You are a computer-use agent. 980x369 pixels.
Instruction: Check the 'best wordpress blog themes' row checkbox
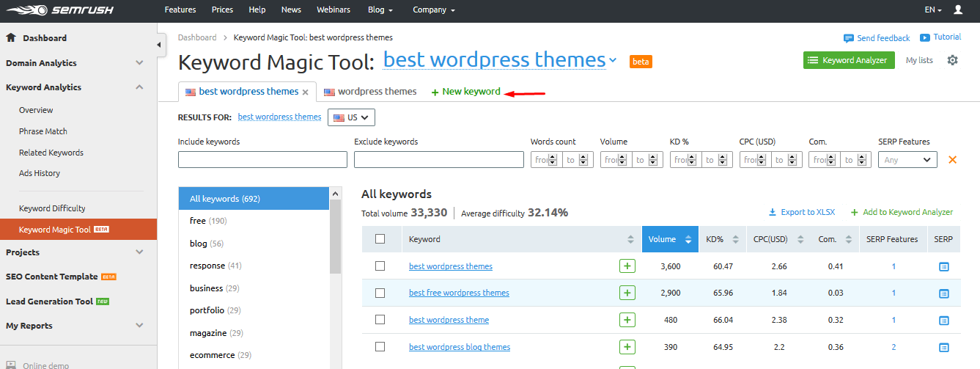pos(380,347)
